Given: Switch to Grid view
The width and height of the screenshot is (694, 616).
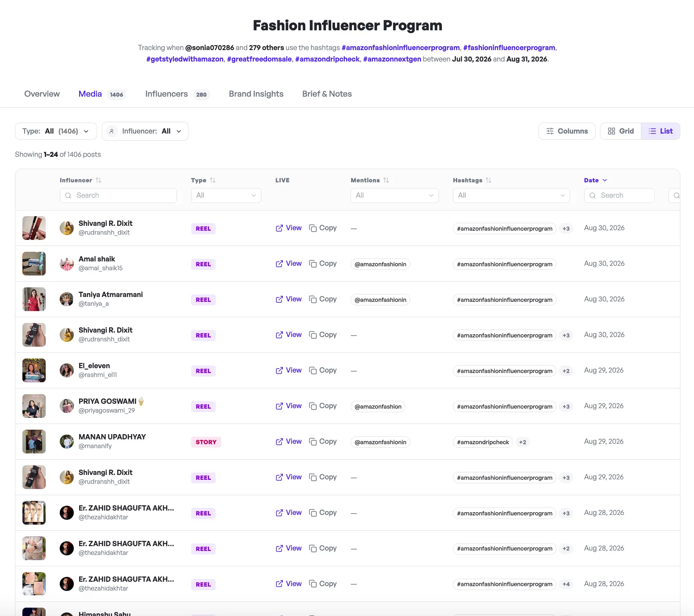Looking at the screenshot, I should 621,131.
